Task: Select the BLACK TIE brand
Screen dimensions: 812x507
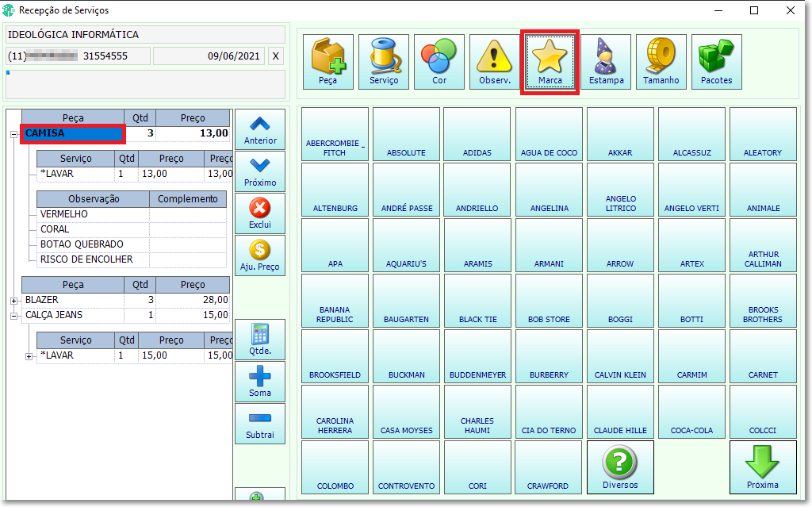Action: (477, 301)
